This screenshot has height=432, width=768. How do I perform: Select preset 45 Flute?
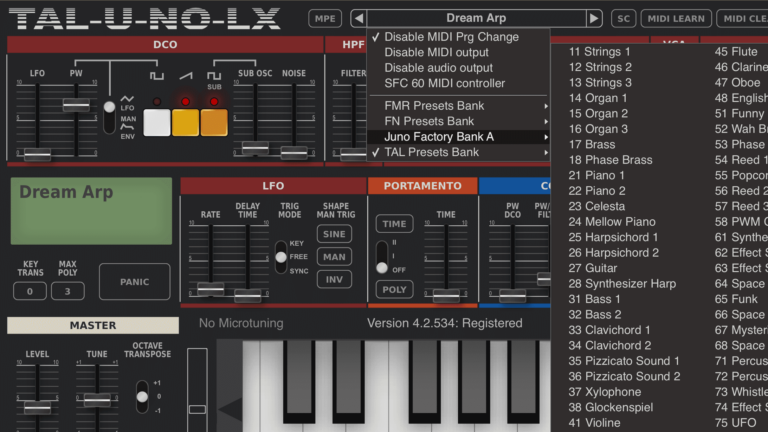coord(736,51)
